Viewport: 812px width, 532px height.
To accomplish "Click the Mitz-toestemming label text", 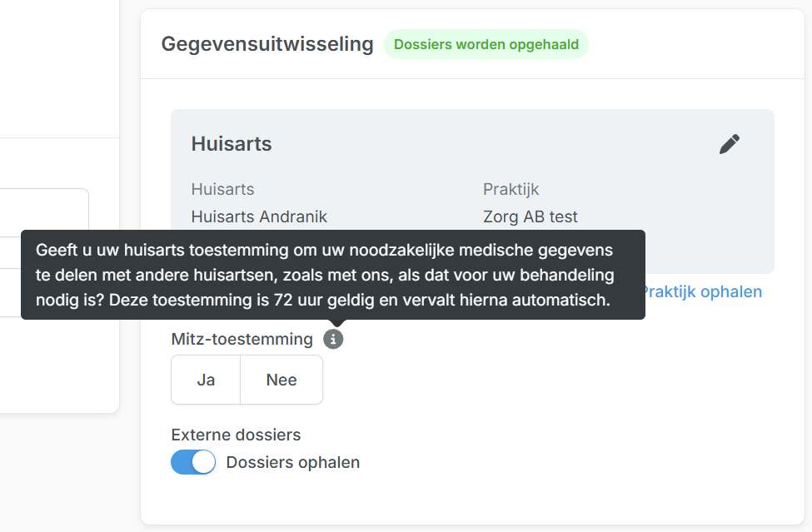I will (x=242, y=339).
